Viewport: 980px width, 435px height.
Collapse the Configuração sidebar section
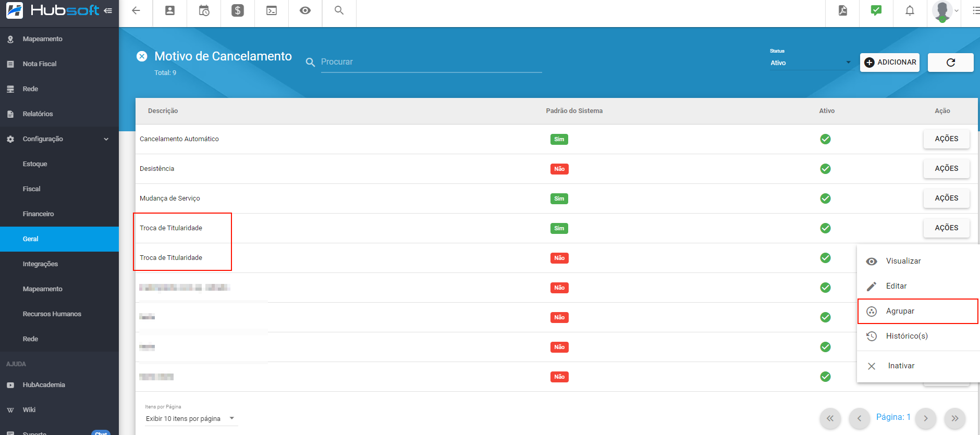(59, 139)
